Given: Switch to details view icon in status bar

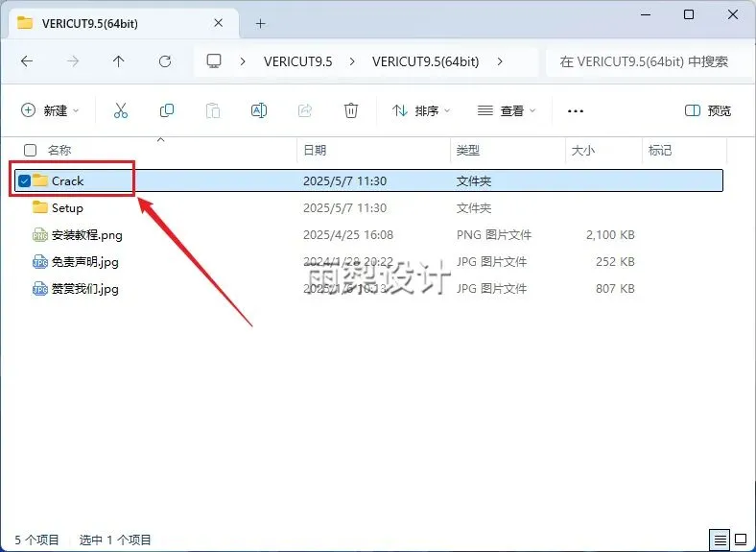Looking at the screenshot, I should pyautogui.click(x=720, y=539).
